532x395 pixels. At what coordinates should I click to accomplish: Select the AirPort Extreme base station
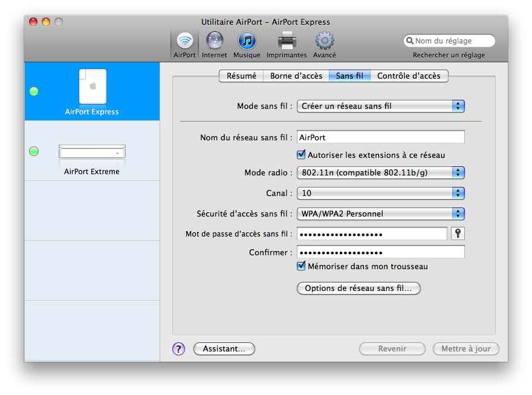coord(92,151)
